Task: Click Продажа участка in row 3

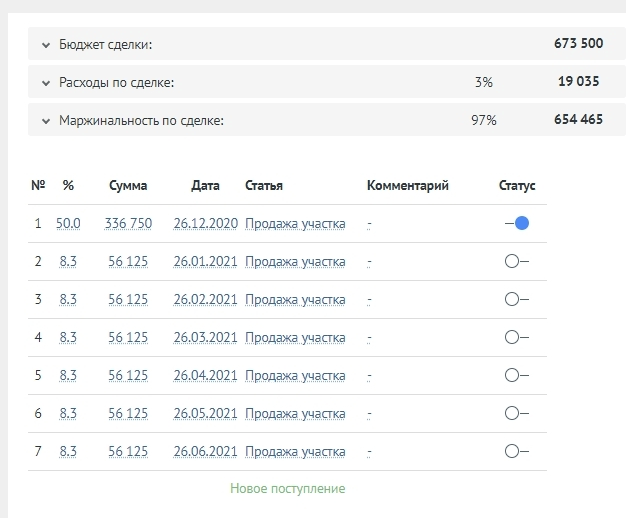Action: point(295,299)
